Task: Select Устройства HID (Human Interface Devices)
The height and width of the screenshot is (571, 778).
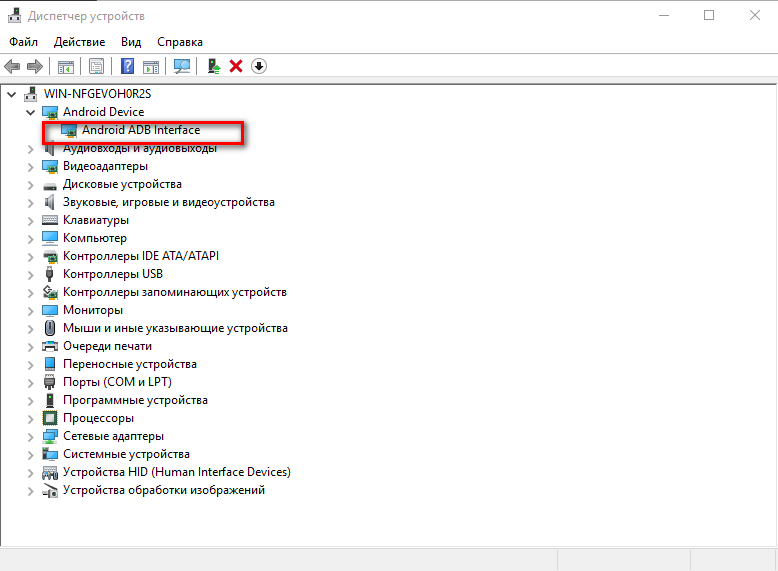Action: click(176, 472)
